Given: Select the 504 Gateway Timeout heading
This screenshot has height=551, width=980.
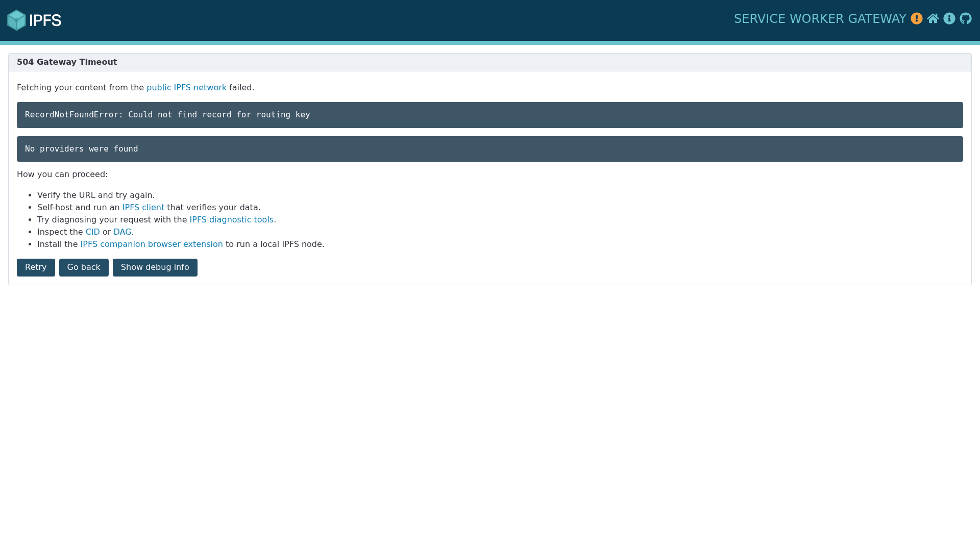Looking at the screenshot, I should 67,62.
